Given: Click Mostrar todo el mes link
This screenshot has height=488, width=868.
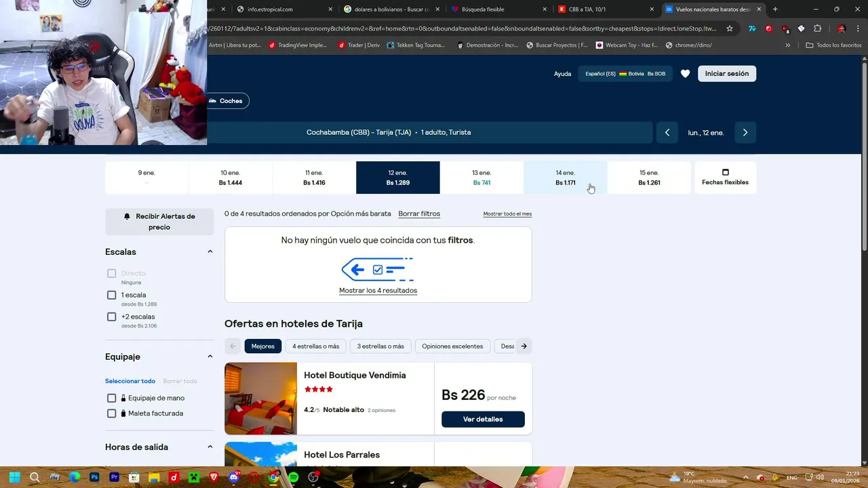Looking at the screenshot, I should coord(507,214).
